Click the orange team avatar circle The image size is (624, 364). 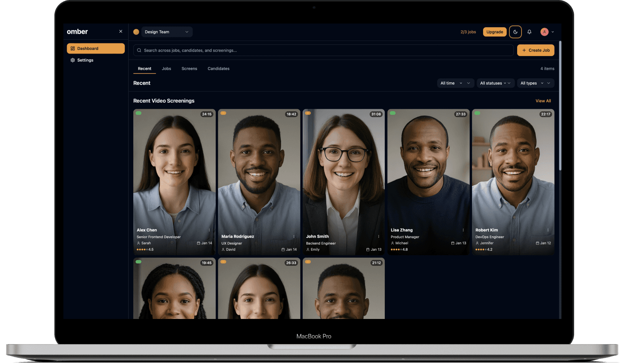tap(136, 32)
